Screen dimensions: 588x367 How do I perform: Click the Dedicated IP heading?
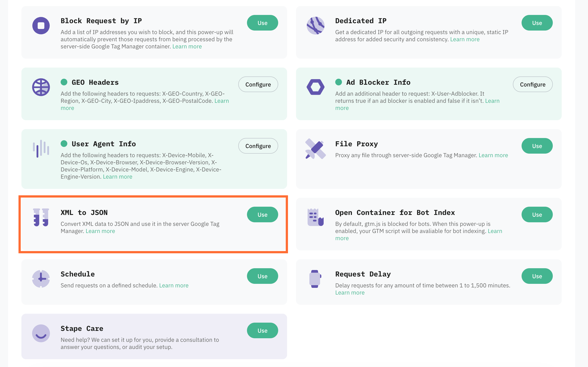point(361,21)
